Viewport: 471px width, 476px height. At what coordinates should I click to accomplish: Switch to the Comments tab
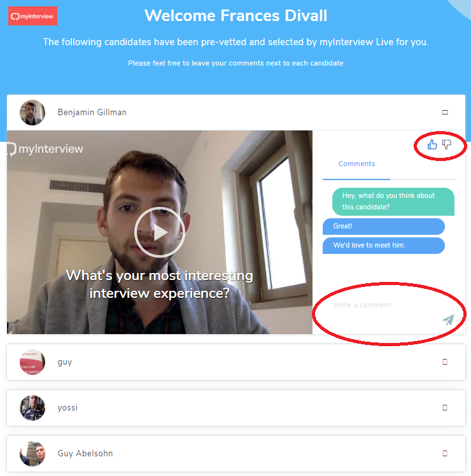(356, 164)
